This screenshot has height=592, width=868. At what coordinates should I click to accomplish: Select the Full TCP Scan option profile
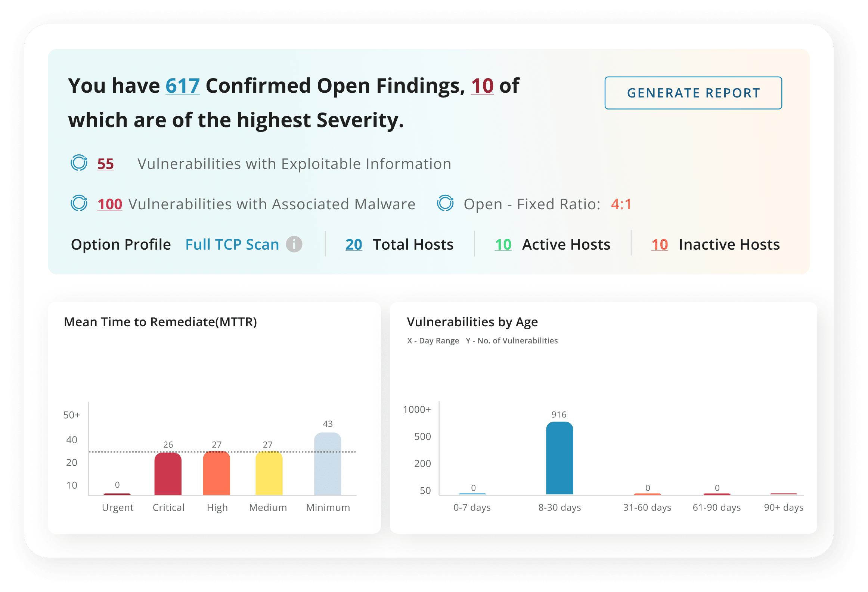[232, 244]
